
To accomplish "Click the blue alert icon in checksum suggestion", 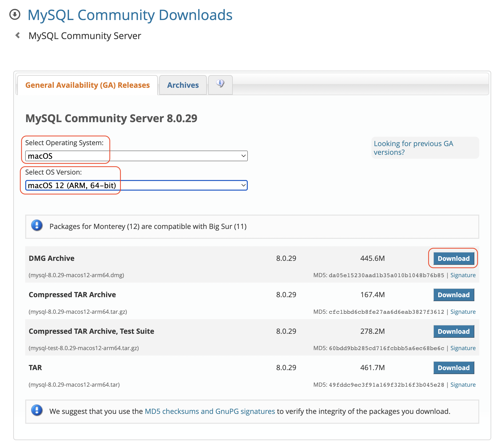I will [37, 410].
